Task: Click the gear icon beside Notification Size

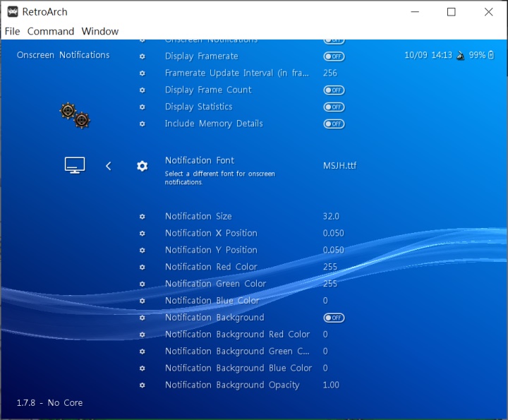Action: [x=142, y=217]
